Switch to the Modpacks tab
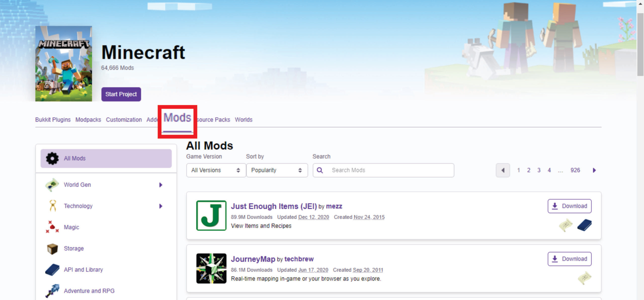Screen dimensions: 644x300 point(88,120)
